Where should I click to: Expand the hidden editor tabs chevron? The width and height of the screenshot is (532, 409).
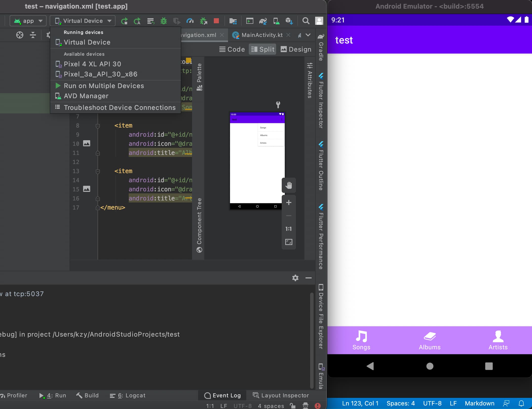[x=308, y=35]
